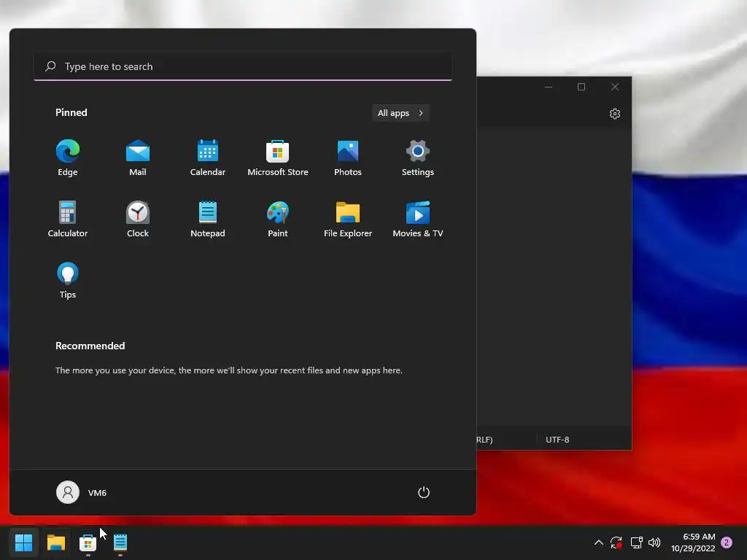Open the Calendar app
747x560 pixels.
[208, 158]
